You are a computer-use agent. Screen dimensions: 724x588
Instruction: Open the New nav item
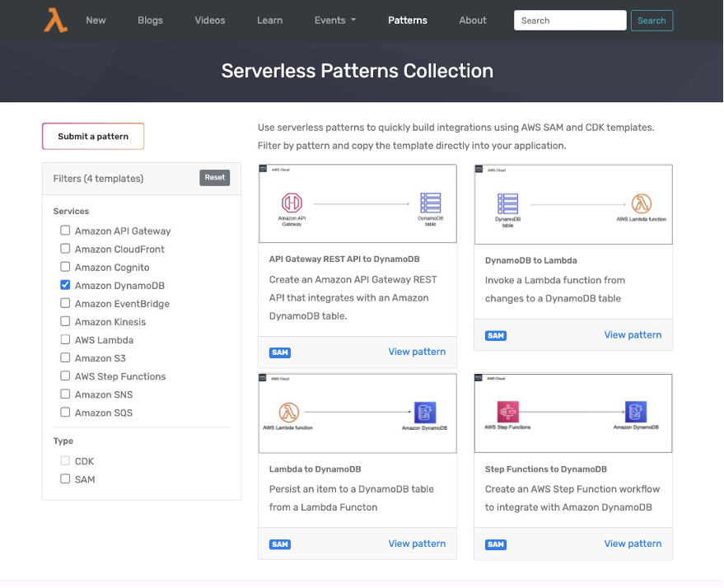pos(96,21)
